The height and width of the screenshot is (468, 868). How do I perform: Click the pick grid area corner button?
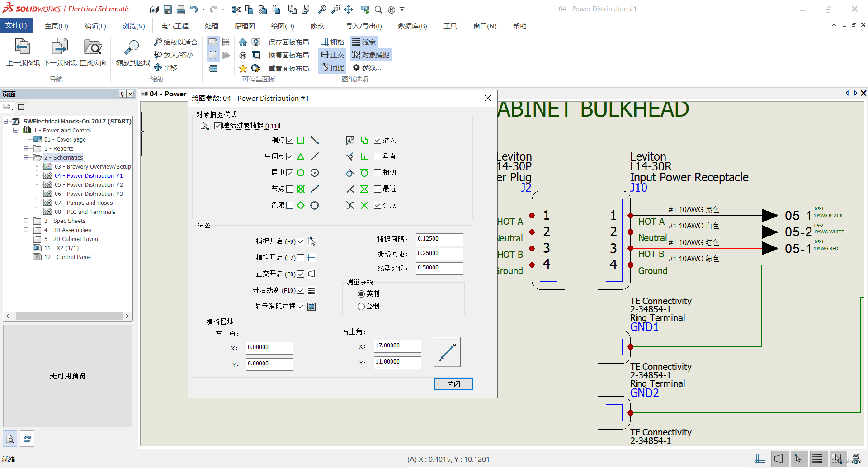point(447,352)
